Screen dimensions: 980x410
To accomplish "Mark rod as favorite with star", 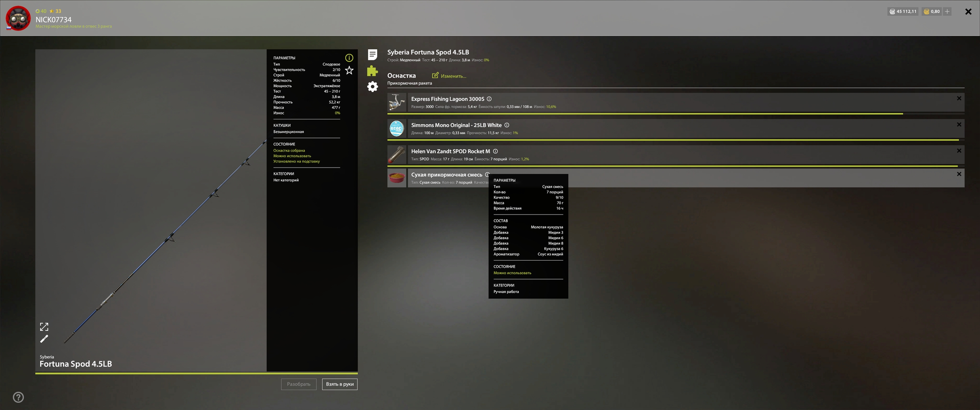I will pyautogui.click(x=349, y=70).
